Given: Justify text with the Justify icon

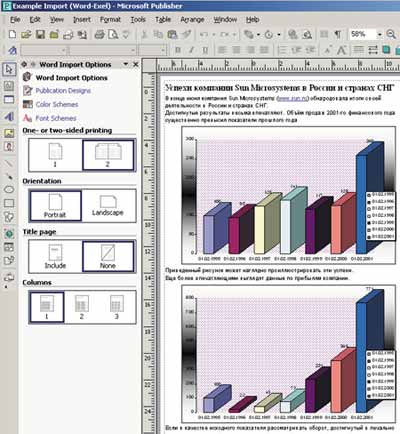Looking at the screenshot, I should point(264,50).
